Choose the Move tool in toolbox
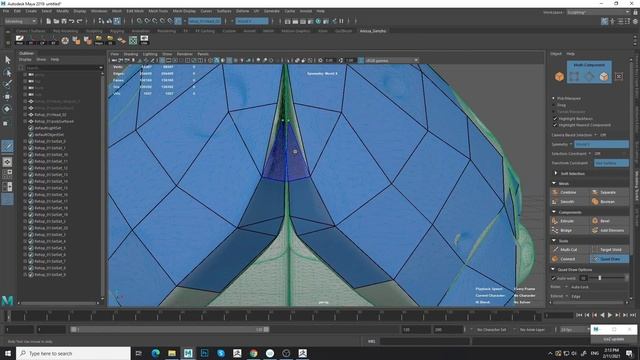Viewport: 640px width, 360px height. coord(7,97)
